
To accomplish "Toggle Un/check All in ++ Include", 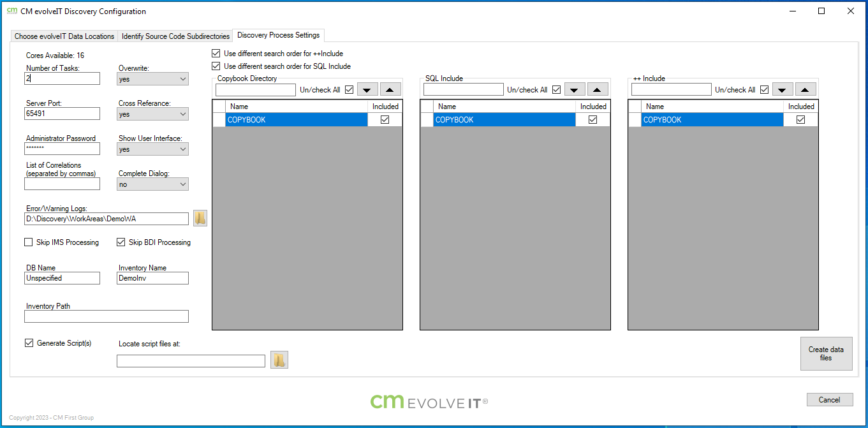I will pyautogui.click(x=764, y=90).
